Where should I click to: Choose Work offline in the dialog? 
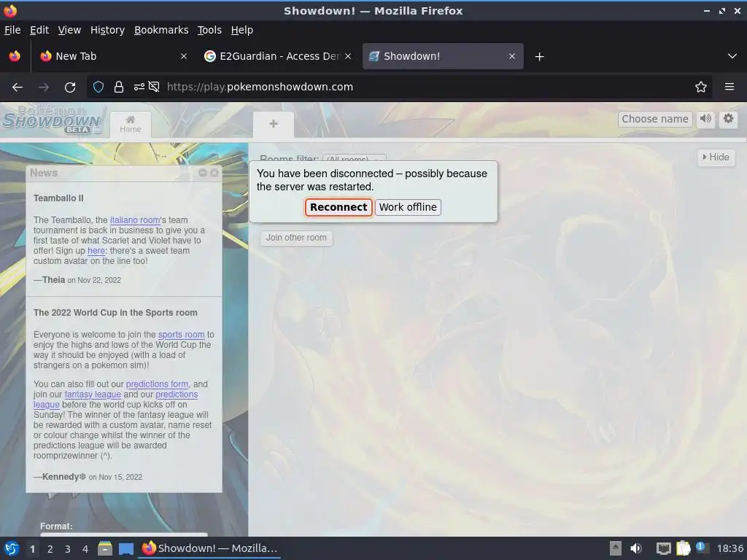[408, 207]
